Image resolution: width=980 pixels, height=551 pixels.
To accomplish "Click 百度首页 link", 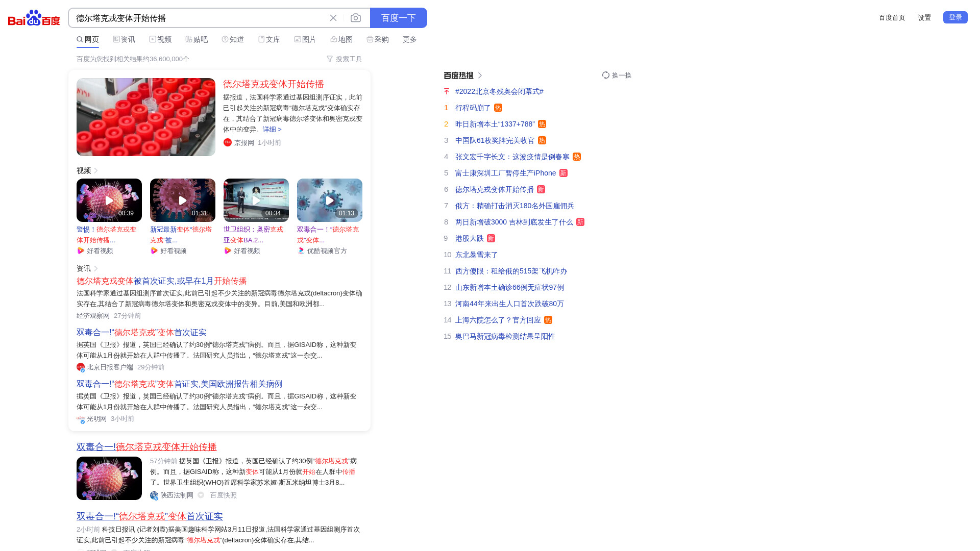I will point(892,17).
